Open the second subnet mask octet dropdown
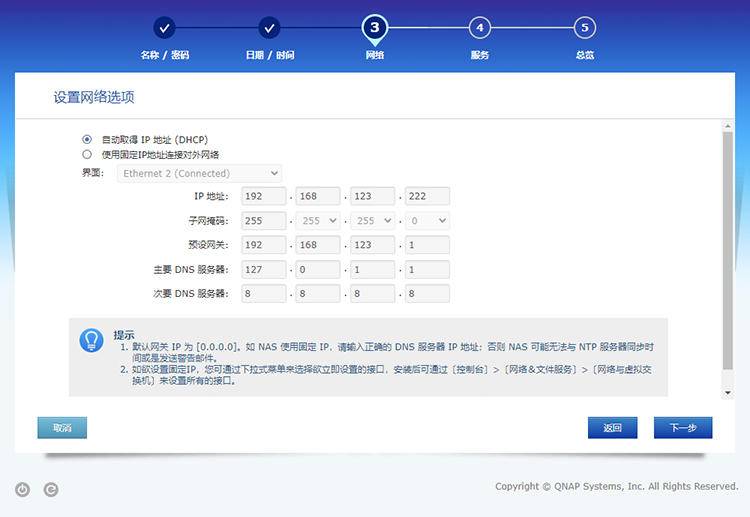 coord(318,220)
